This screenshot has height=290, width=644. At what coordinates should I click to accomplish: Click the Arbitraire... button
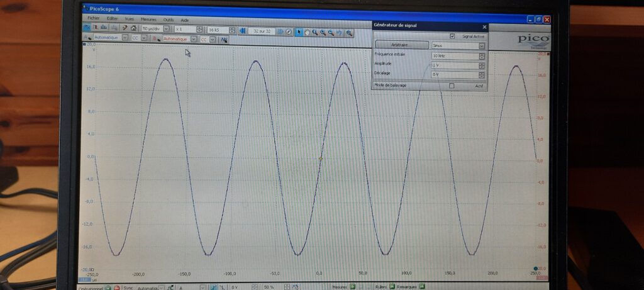402,45
